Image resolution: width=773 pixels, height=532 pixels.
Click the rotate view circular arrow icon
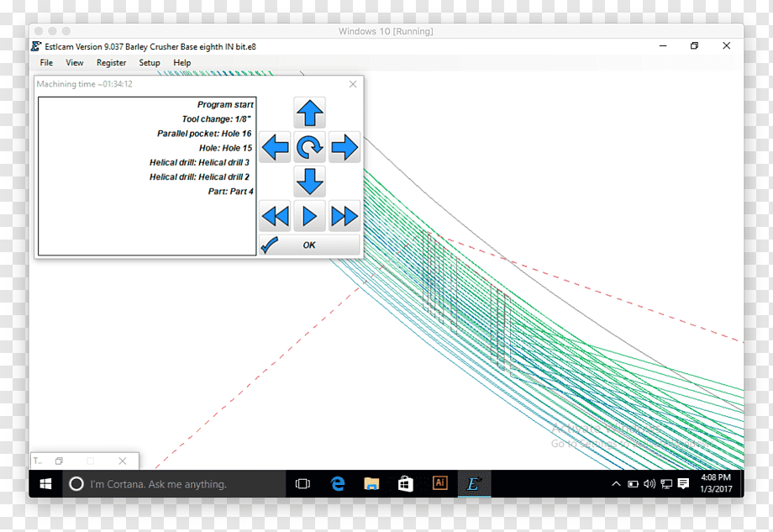tap(309, 147)
